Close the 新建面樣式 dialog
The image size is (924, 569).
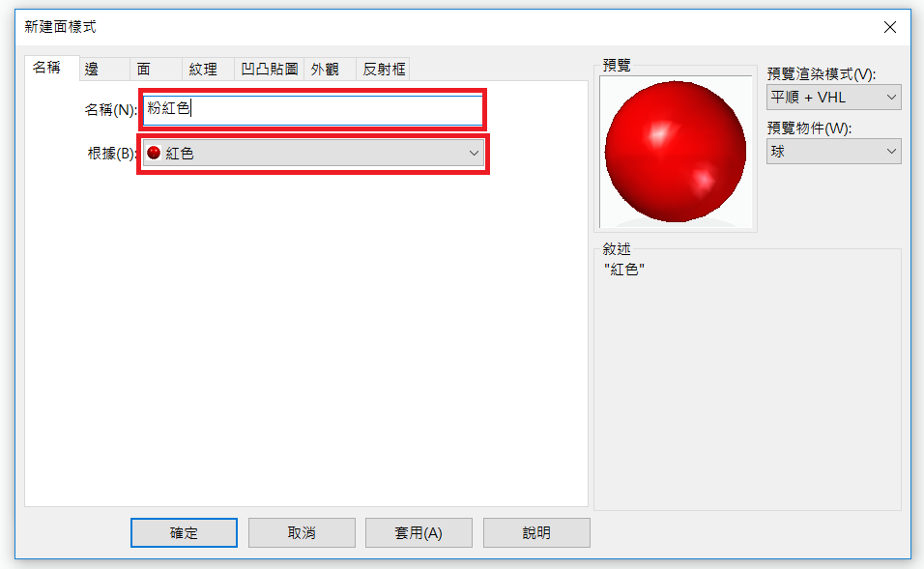(890, 27)
